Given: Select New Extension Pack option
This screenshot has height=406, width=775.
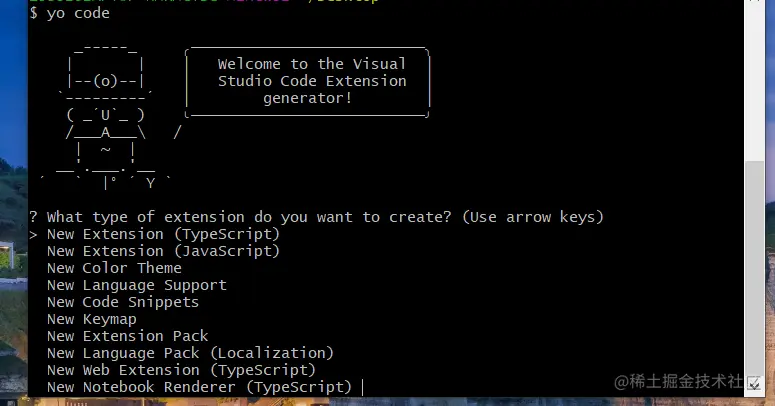Looking at the screenshot, I should (x=127, y=336).
